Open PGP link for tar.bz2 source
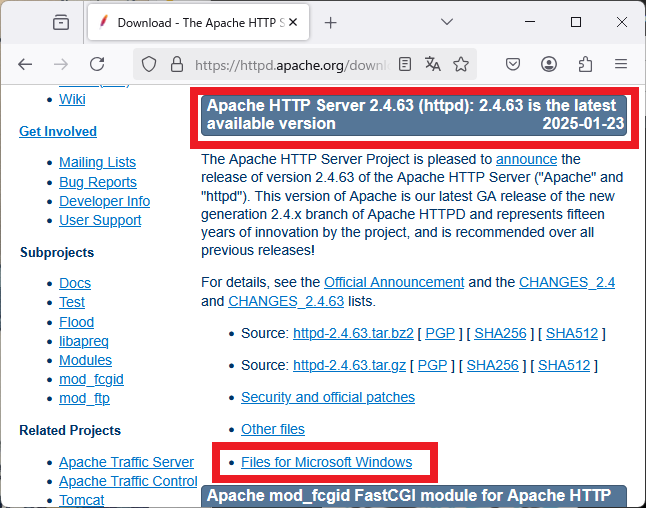This screenshot has width=646, height=508. click(440, 333)
